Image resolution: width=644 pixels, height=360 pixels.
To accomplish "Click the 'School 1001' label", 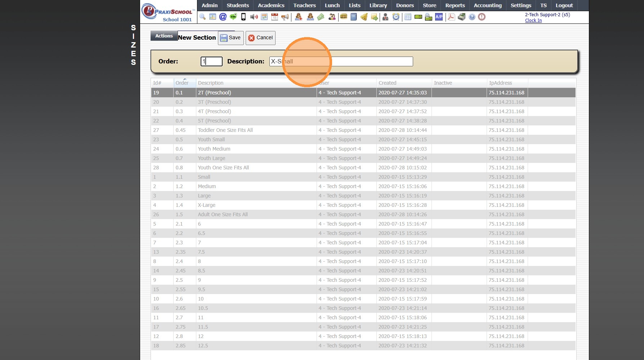I will pos(177,19).
